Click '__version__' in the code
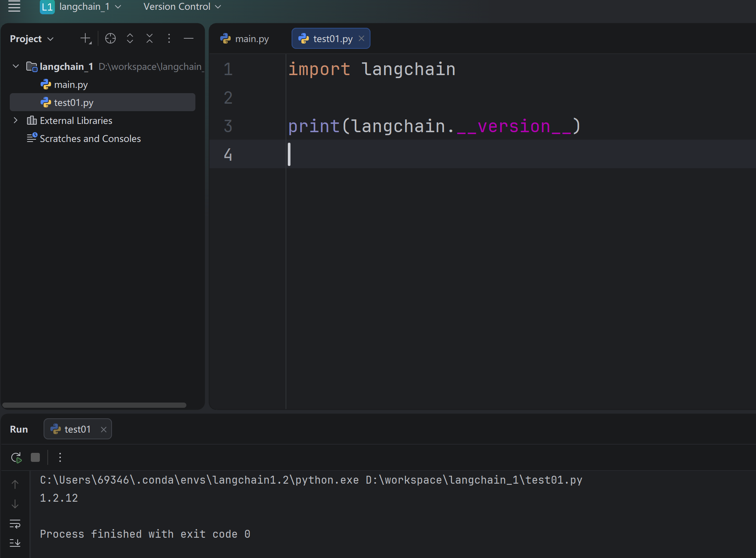Screen dimensions: 756x558 514,127
